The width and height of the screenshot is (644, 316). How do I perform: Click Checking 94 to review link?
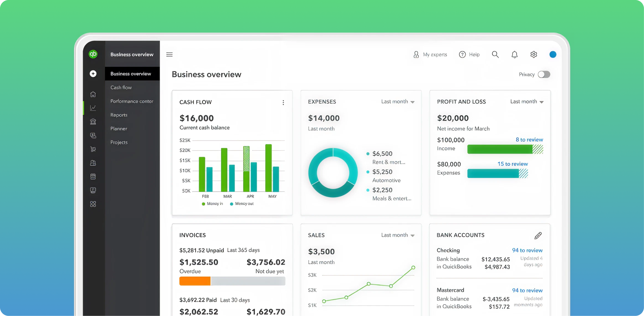point(527,250)
